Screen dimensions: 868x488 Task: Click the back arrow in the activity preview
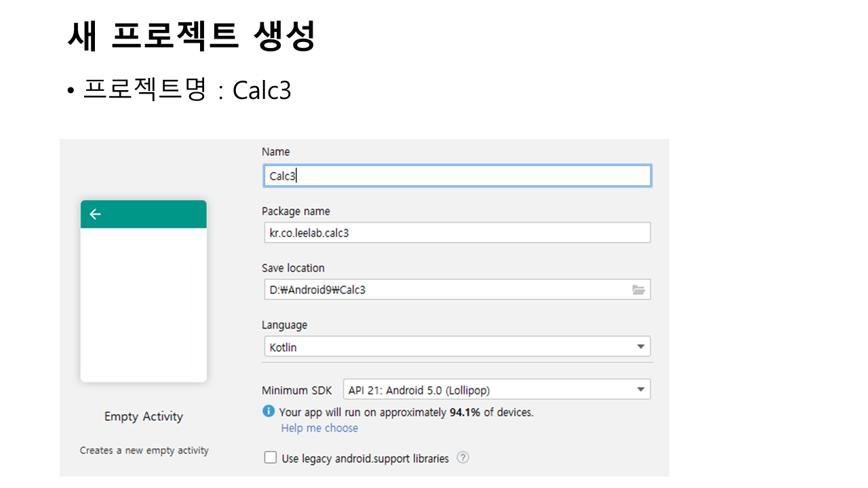95,214
